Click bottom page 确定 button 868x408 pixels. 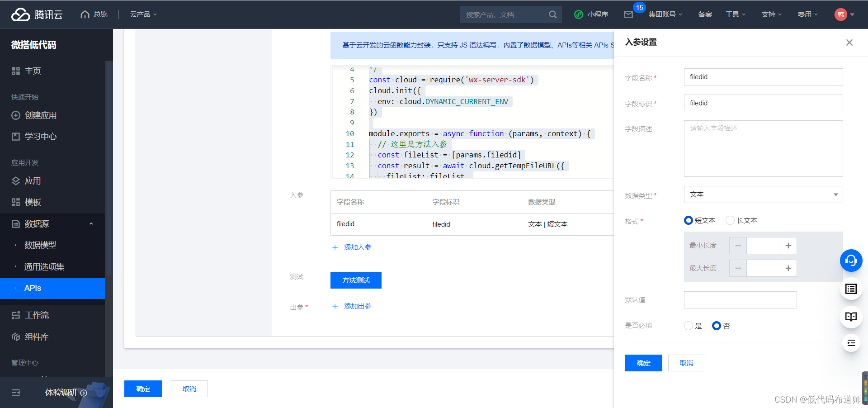tap(143, 389)
